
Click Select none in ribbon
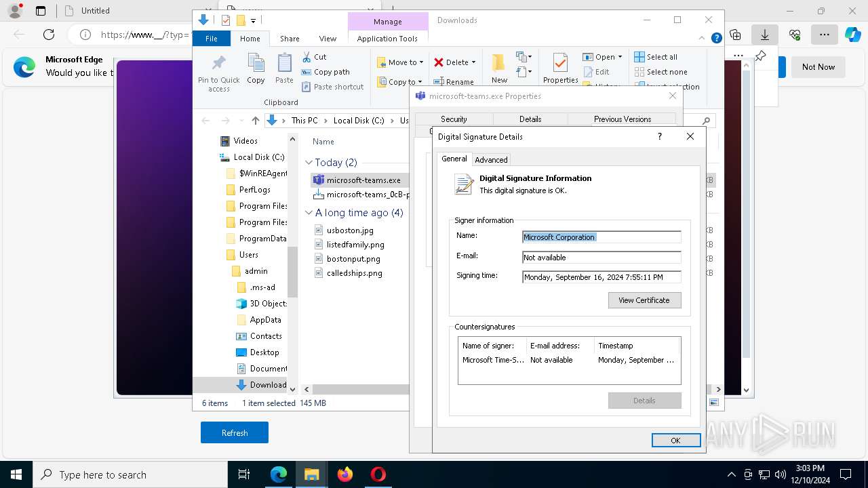pyautogui.click(x=660, y=72)
